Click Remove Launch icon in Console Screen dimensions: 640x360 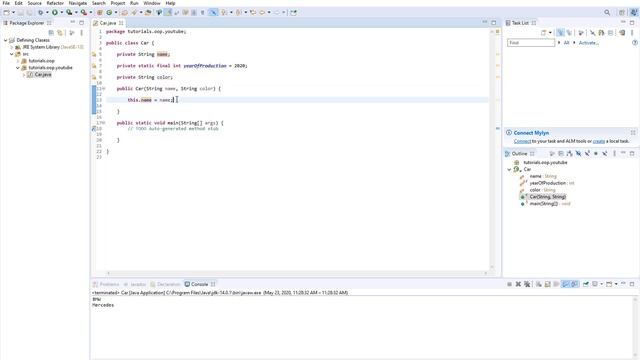(518, 284)
